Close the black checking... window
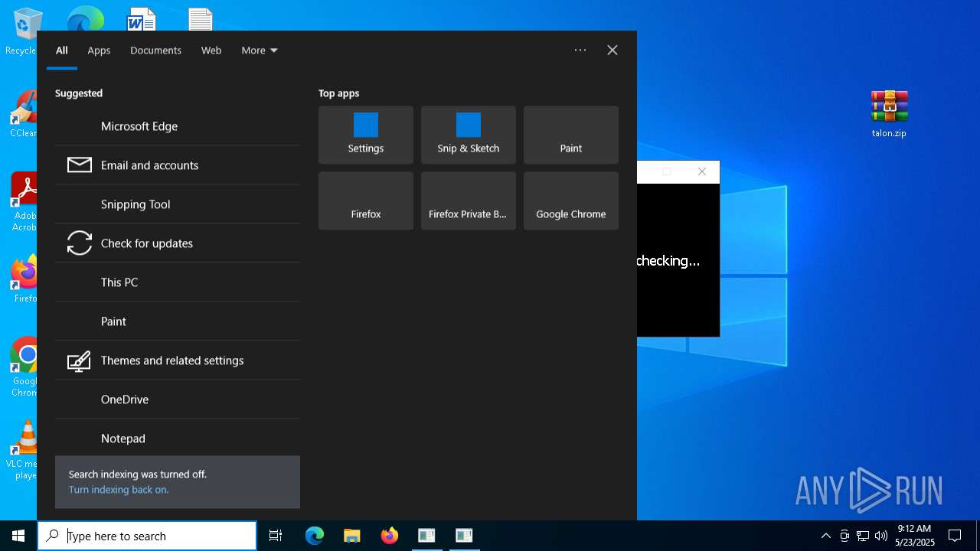The height and width of the screenshot is (551, 980). click(x=702, y=171)
